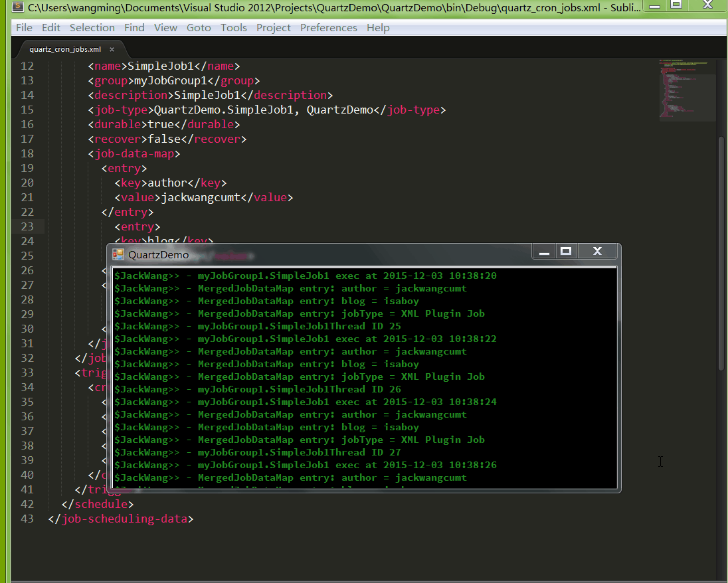The height and width of the screenshot is (583, 728).
Task: Click 'true' in the durable tag
Action: click(x=161, y=124)
